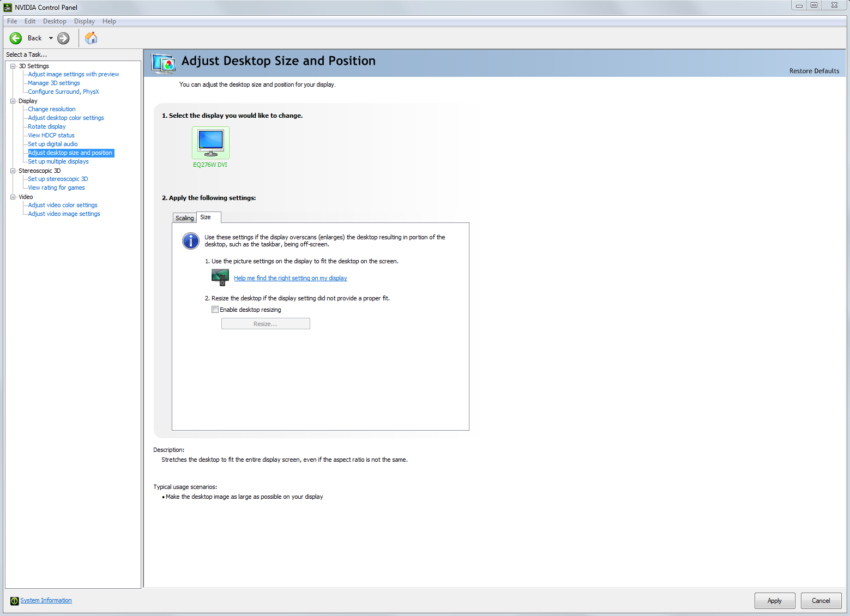Enable desktop resizing checkbox
Viewport: 850px width, 616px height.
coord(215,310)
